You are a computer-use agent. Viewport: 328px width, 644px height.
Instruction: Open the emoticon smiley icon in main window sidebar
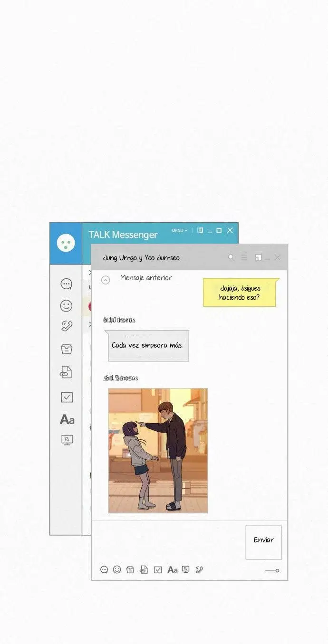[x=67, y=306]
